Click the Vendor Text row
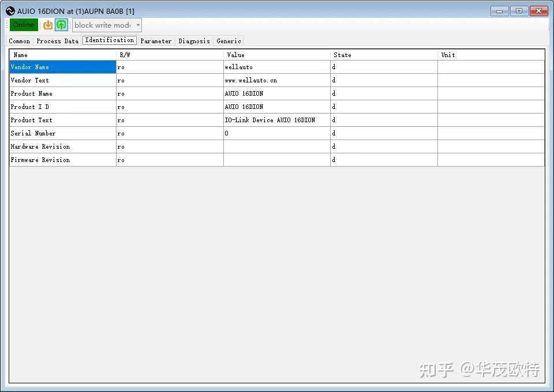This screenshot has height=392, width=554. (62, 80)
